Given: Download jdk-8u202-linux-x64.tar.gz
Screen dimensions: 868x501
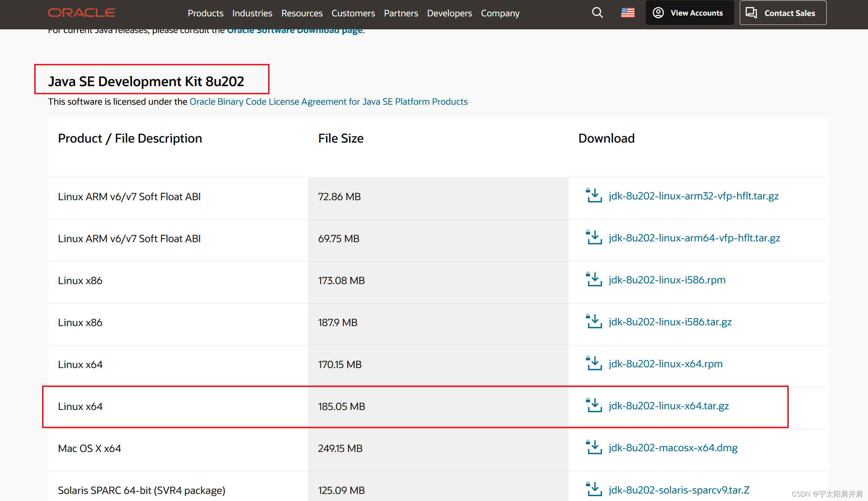Looking at the screenshot, I should [x=669, y=406].
